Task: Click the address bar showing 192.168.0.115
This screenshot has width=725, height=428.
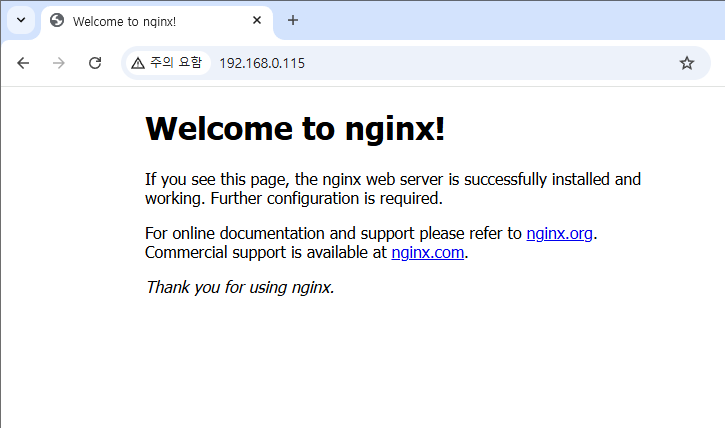Action: (415, 63)
